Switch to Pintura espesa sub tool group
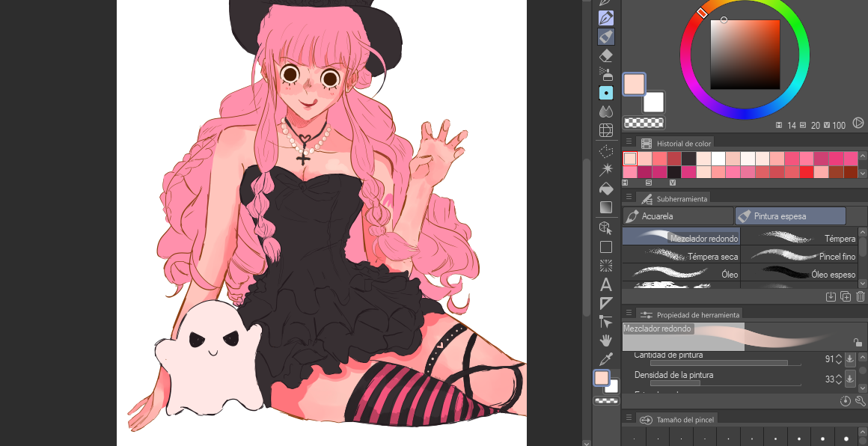Screen dimensions: 868x446 (790, 216)
